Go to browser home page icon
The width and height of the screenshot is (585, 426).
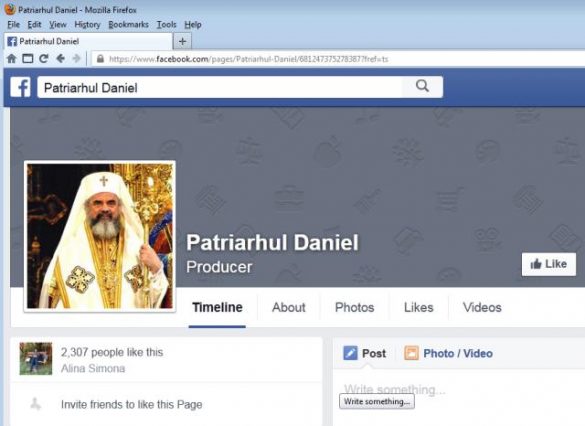click(x=12, y=59)
